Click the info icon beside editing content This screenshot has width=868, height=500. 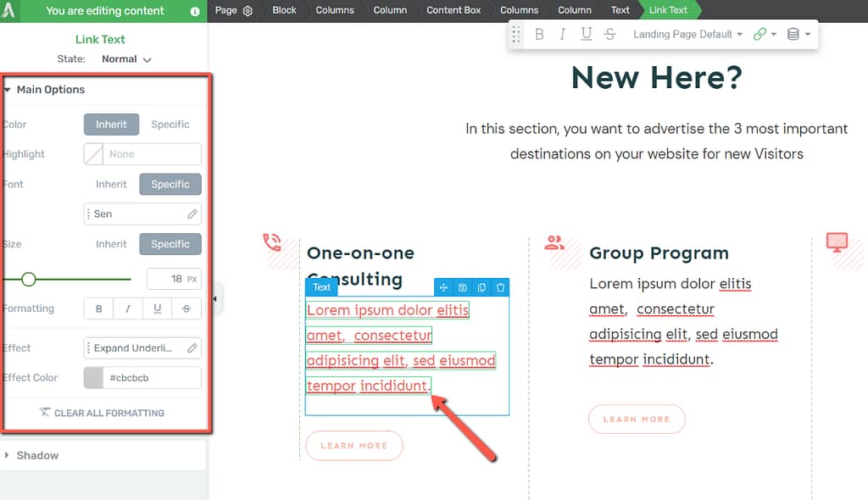tap(195, 11)
